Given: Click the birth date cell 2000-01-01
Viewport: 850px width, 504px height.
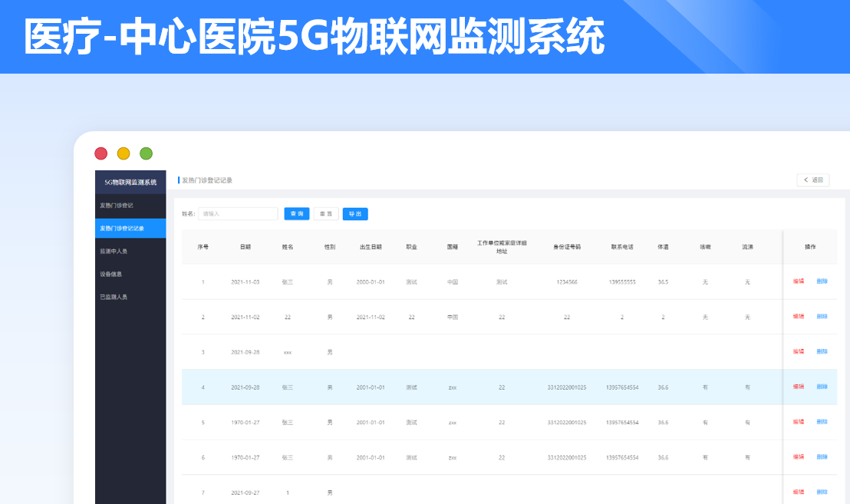Looking at the screenshot, I should click(371, 282).
